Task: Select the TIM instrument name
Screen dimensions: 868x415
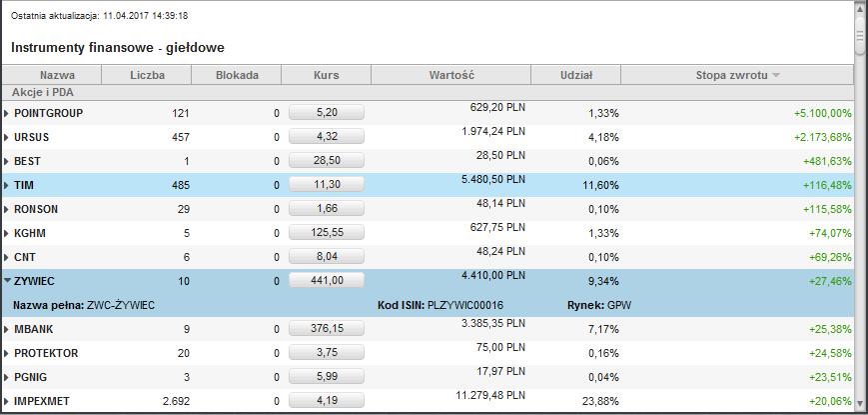Action: tap(24, 185)
